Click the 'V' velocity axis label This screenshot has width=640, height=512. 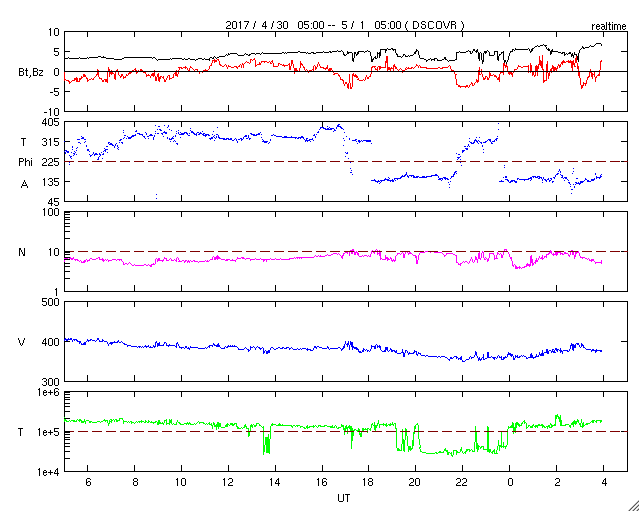point(22,342)
